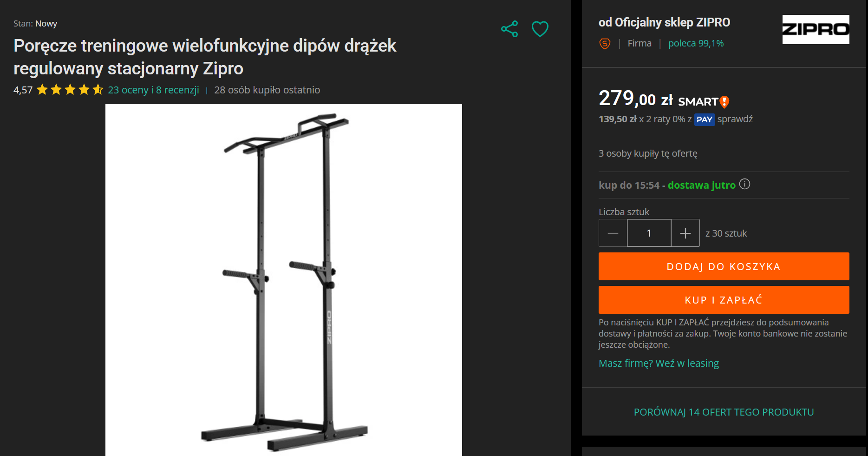Image resolution: width=868 pixels, height=456 pixels.
Task: Increase quantity with the plus button
Action: 685,233
